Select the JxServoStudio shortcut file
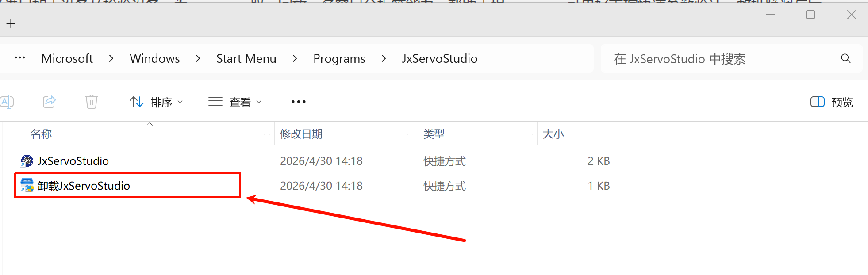Screen dimensions: 868x275 (x=73, y=161)
